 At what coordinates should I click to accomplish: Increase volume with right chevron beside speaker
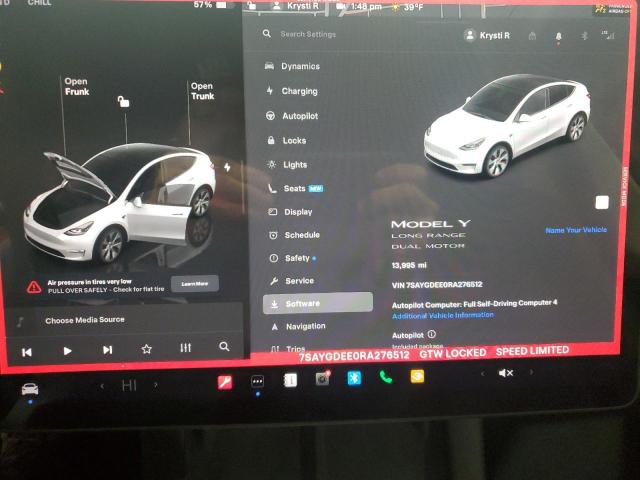point(531,372)
